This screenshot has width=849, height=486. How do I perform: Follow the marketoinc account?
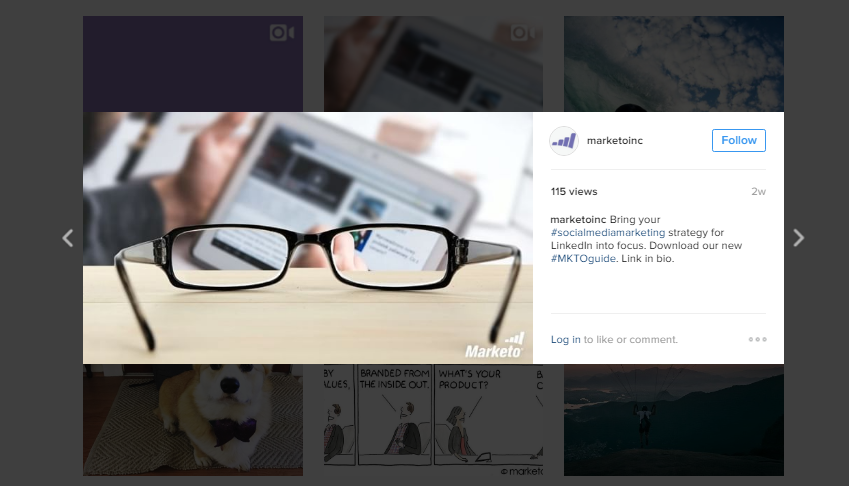(x=739, y=141)
